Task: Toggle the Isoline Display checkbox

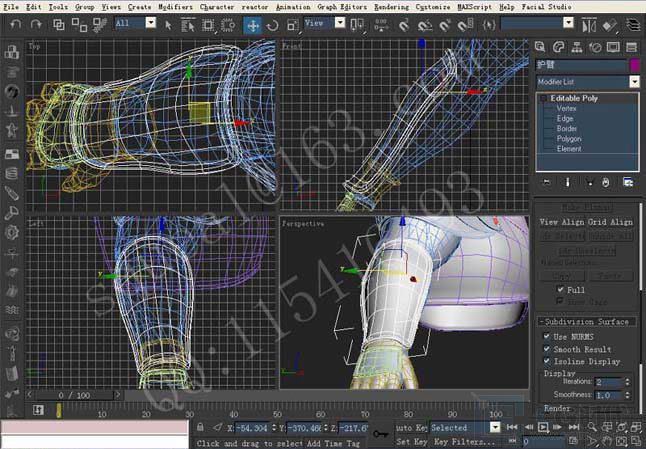Action: [x=547, y=361]
